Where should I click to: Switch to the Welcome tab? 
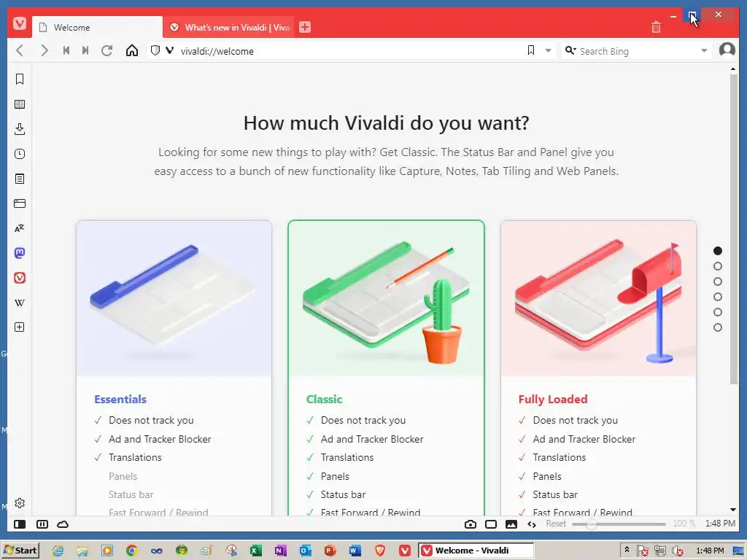pyautogui.click(x=97, y=27)
